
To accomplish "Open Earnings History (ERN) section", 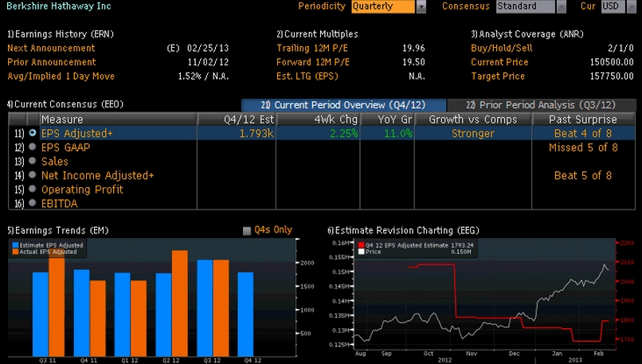I will click(x=61, y=34).
